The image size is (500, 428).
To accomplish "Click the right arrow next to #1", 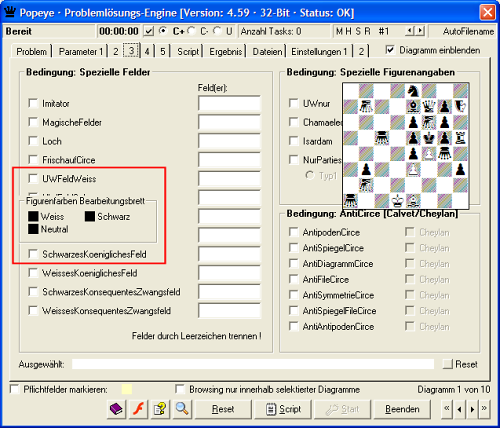I will [420, 31].
